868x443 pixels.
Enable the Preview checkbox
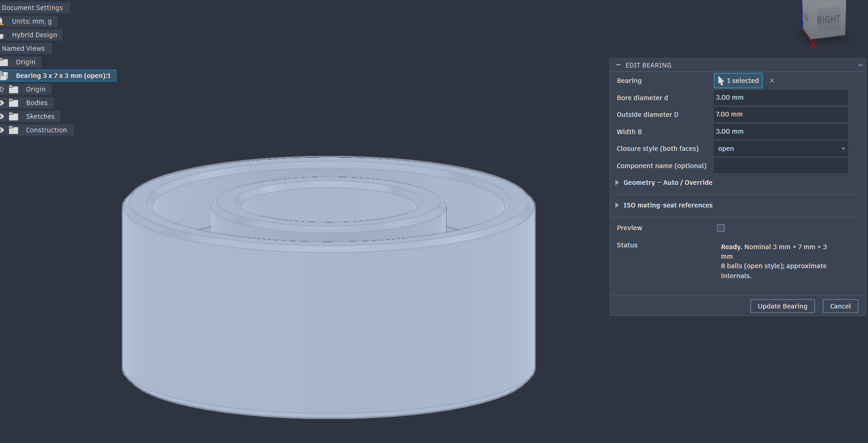721,228
